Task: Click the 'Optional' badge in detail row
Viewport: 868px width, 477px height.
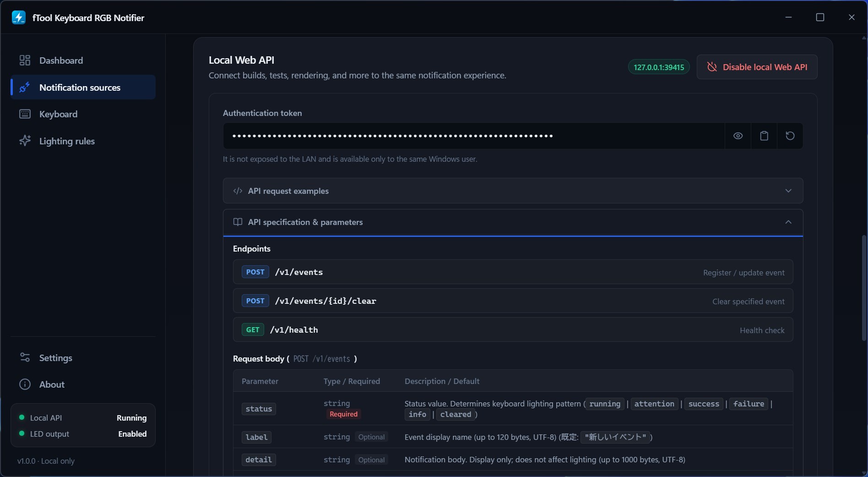Action: [371, 460]
